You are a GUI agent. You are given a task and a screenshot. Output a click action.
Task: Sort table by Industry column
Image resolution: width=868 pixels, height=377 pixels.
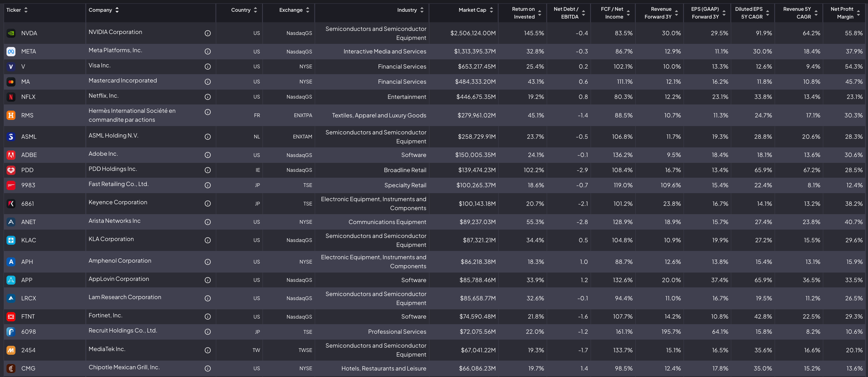pyautogui.click(x=422, y=10)
